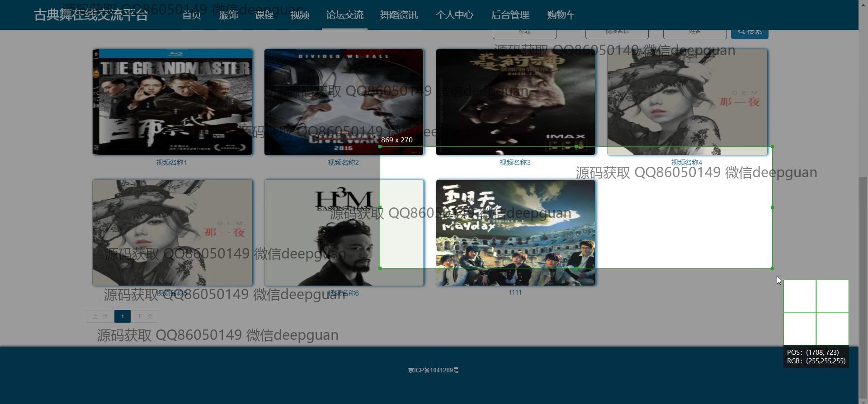Click the 869 x 270 selection size label
Viewport: 868px width, 404px height.
tap(397, 140)
